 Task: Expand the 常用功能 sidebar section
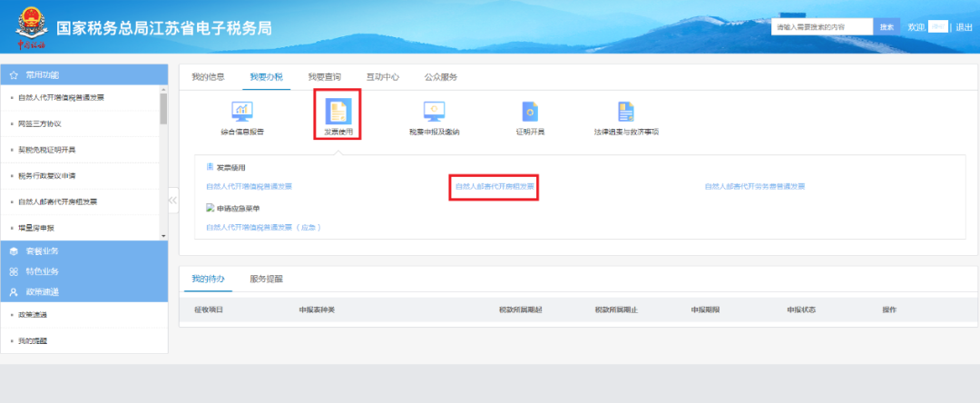click(84, 75)
